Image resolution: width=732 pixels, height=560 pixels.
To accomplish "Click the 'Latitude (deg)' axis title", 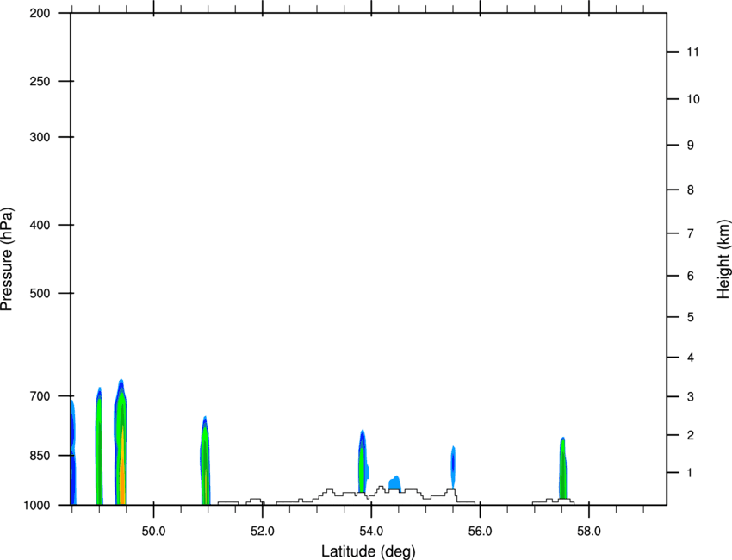I will (x=369, y=551).
